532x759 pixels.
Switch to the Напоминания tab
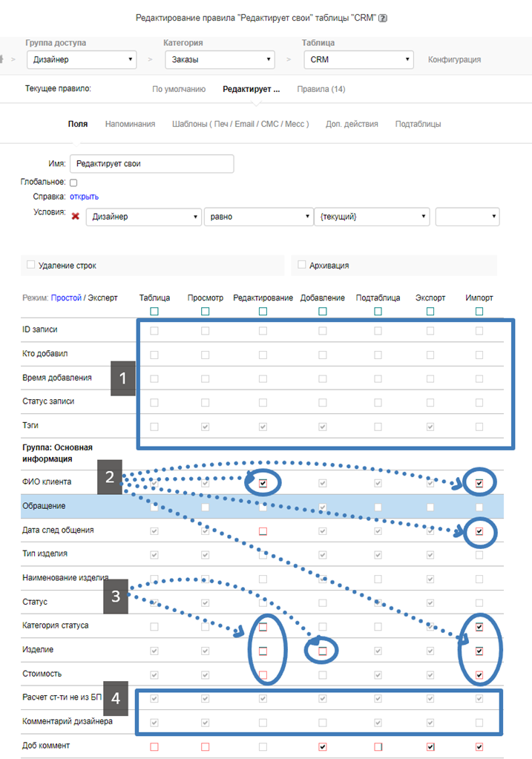pyautogui.click(x=130, y=124)
